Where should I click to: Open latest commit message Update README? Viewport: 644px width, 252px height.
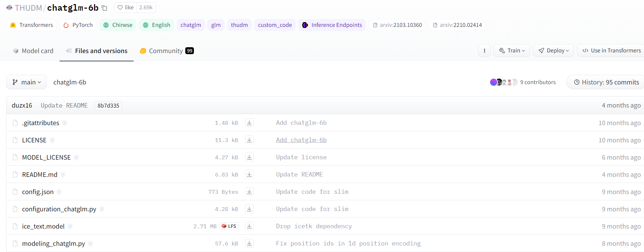(x=64, y=105)
